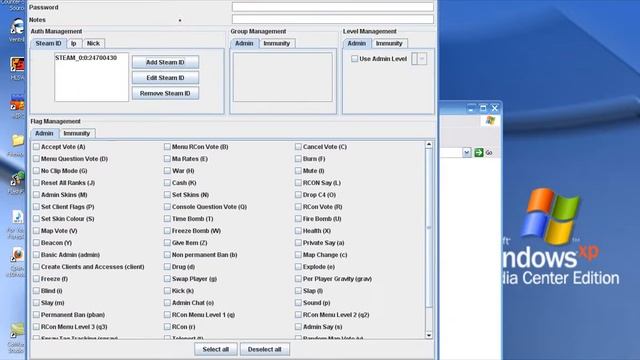Toggle the Drug (d) flag

pyautogui.click(x=167, y=267)
